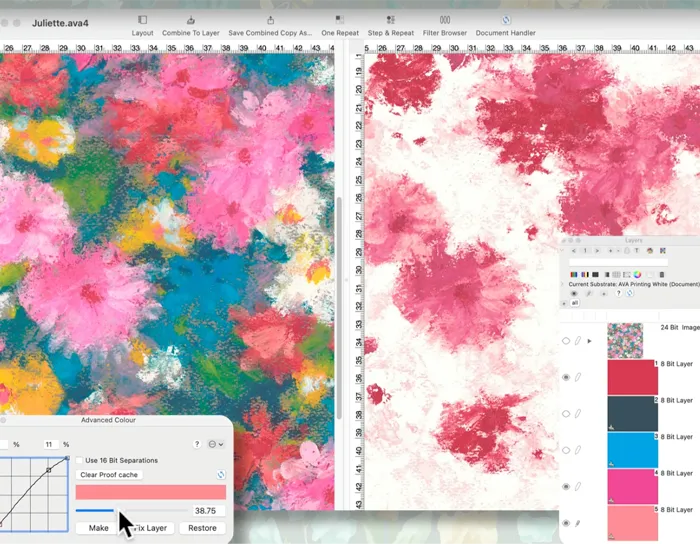This screenshot has height=544, width=700.
Task: Show the 24 Bit Image layer
Action: [x=566, y=341]
